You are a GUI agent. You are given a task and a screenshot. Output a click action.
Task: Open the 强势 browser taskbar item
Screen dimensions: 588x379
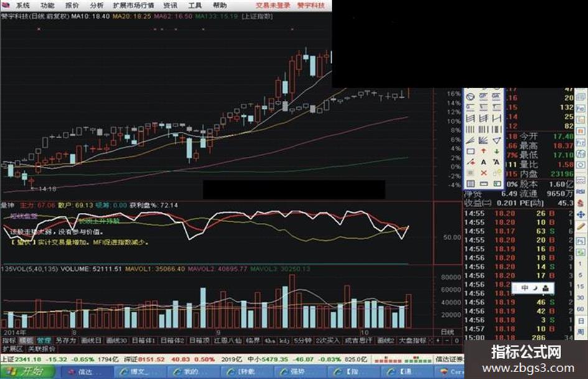tap(302, 372)
